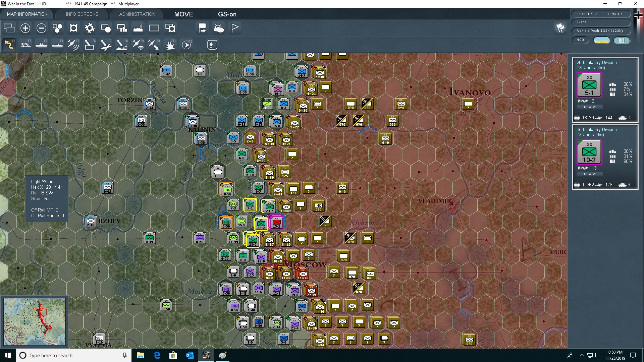Select the F7 bomb airfield mode
Screen dimensions: 644x362
(106, 45)
